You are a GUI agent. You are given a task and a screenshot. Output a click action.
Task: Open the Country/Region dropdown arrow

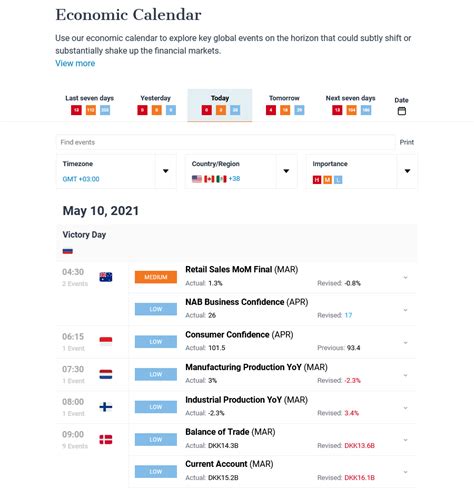click(x=286, y=171)
